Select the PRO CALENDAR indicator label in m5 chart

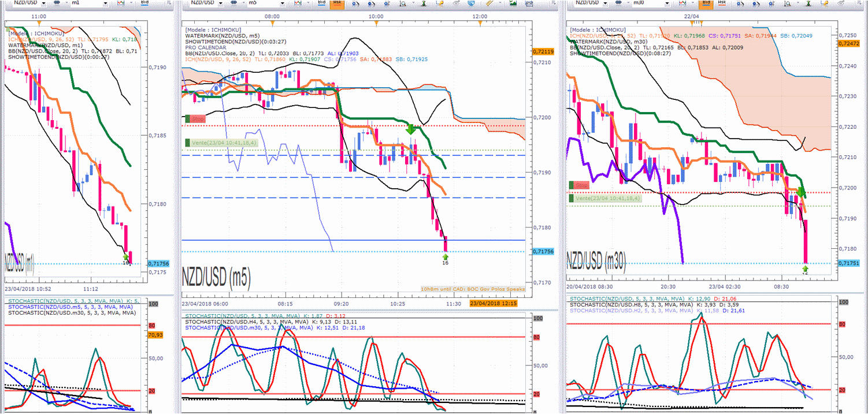click(205, 47)
